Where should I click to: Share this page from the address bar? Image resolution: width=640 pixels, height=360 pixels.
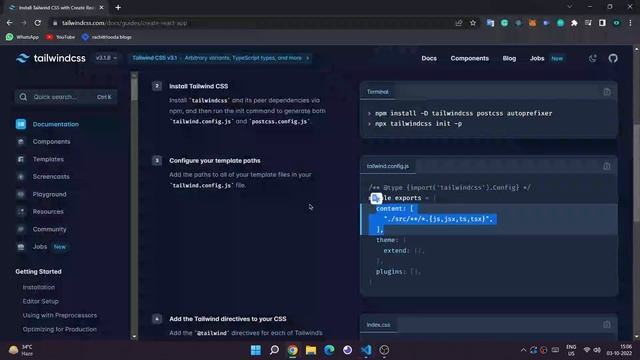pyautogui.click(x=459, y=23)
